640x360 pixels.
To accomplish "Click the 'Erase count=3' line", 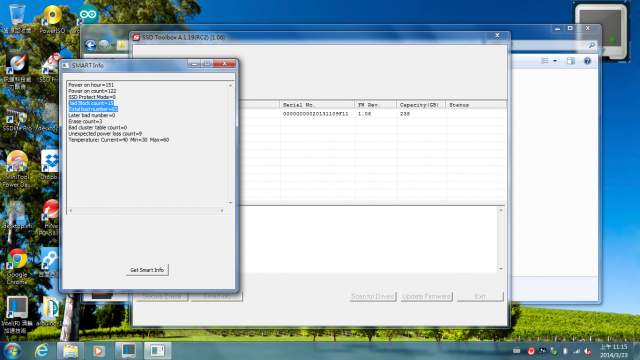I will pyautogui.click(x=85, y=121).
